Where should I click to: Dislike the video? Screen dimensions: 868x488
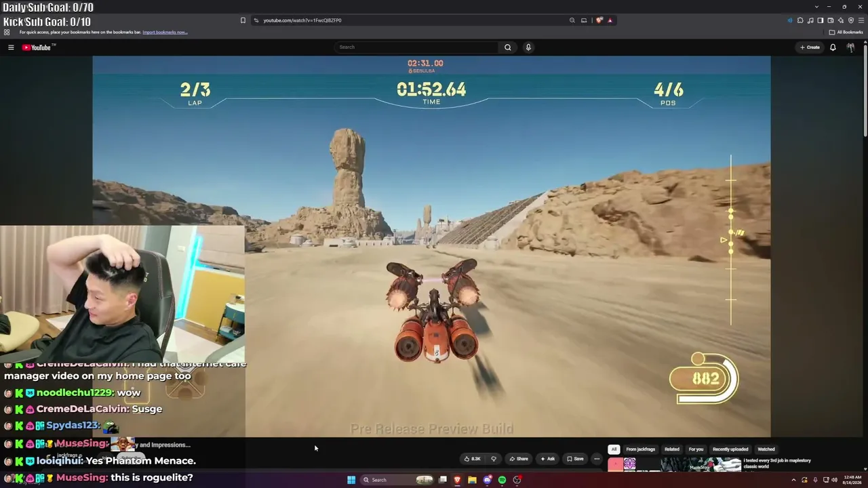pyautogui.click(x=494, y=459)
